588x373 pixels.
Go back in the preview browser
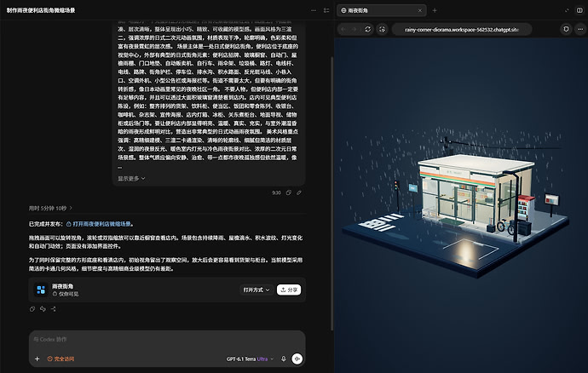tap(343, 29)
